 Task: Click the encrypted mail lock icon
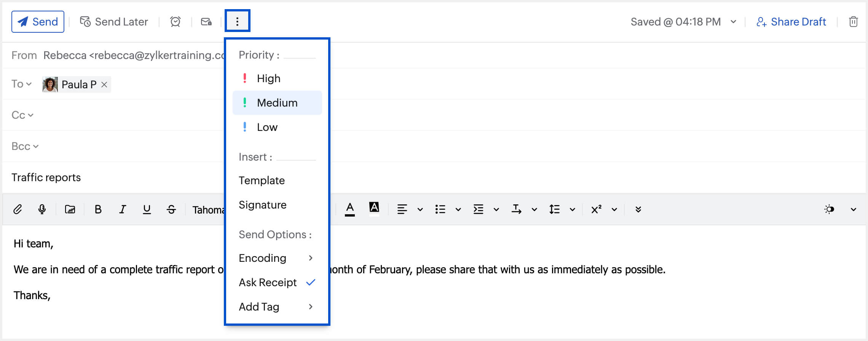[x=206, y=22]
